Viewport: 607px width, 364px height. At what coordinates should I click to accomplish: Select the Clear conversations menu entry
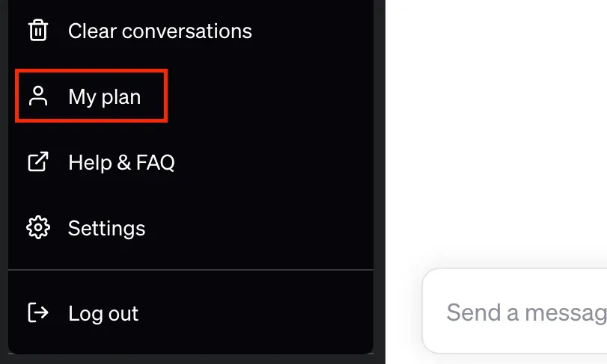pyautogui.click(x=190, y=31)
